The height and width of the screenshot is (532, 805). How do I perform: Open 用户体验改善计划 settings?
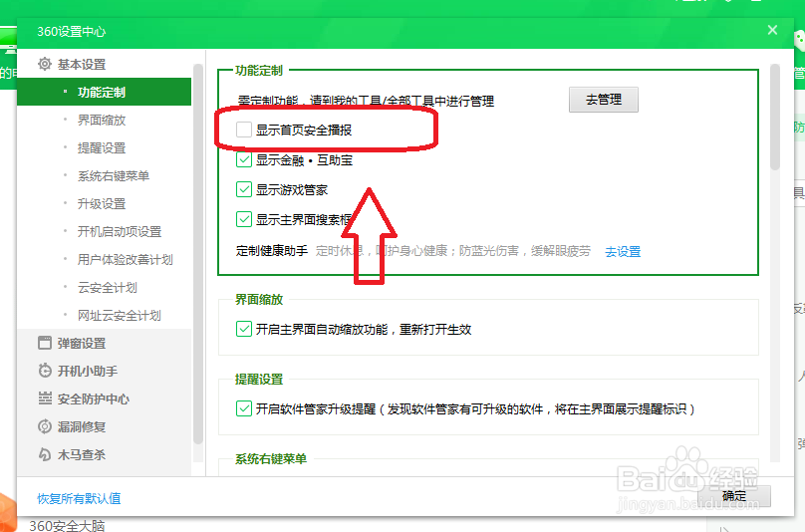(x=126, y=260)
